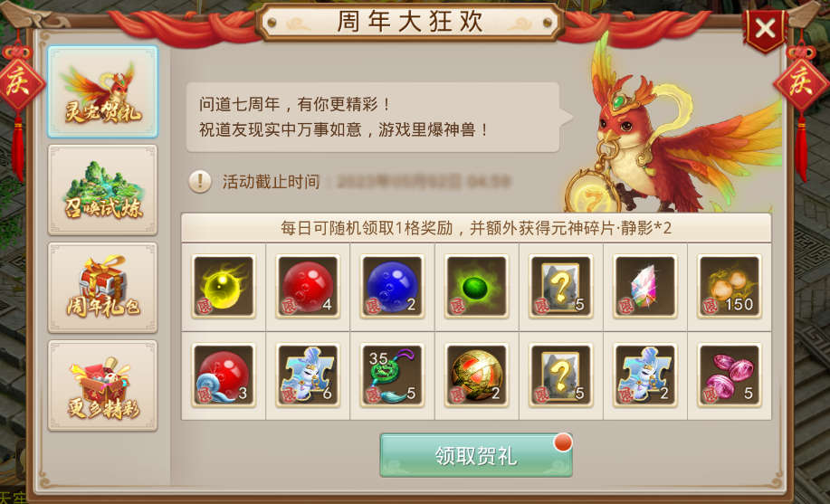Select the red orb reward with quantity 4

pyautogui.click(x=308, y=287)
